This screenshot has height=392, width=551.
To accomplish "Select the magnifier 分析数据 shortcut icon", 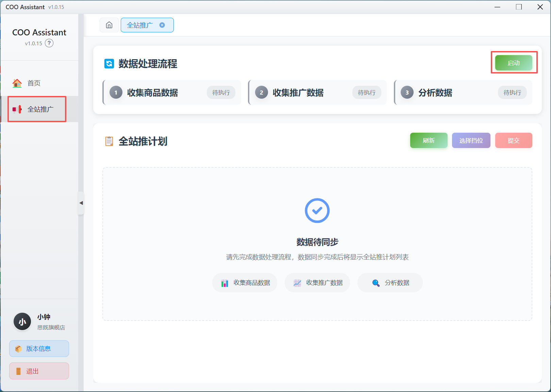I will [376, 283].
